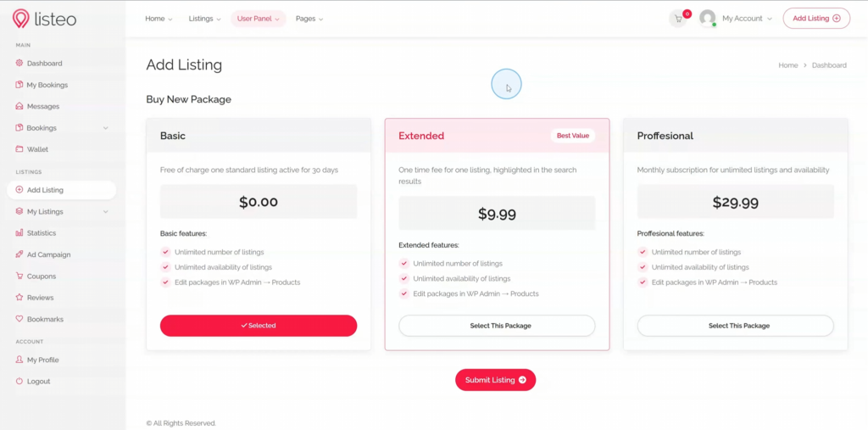Open Ad Campaign sidebar icon
The width and height of the screenshot is (868, 430).
tap(19, 254)
